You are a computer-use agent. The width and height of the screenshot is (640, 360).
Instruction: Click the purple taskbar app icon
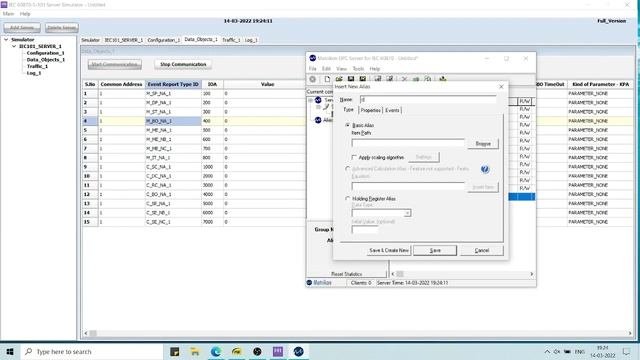[x=278, y=351]
